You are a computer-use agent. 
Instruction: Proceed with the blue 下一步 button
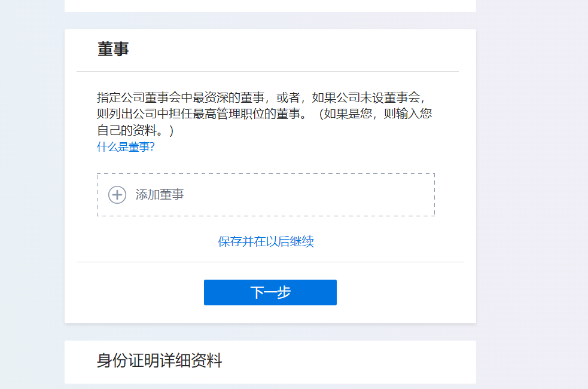(x=270, y=292)
